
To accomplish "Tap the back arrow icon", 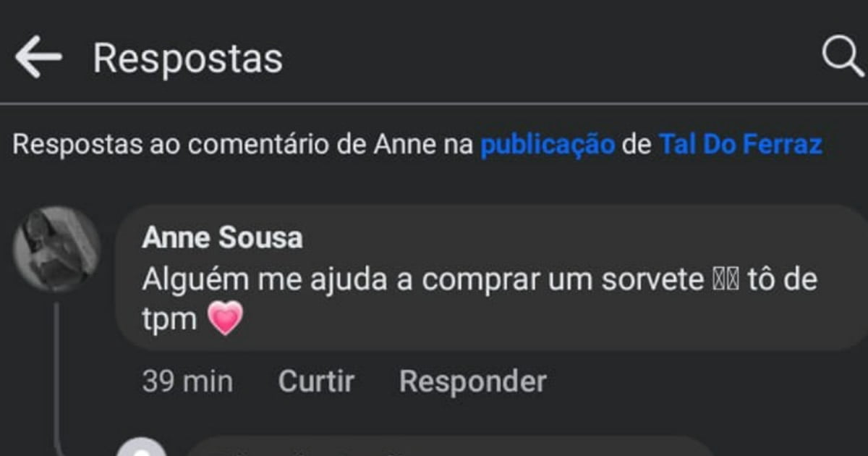I will point(38,58).
